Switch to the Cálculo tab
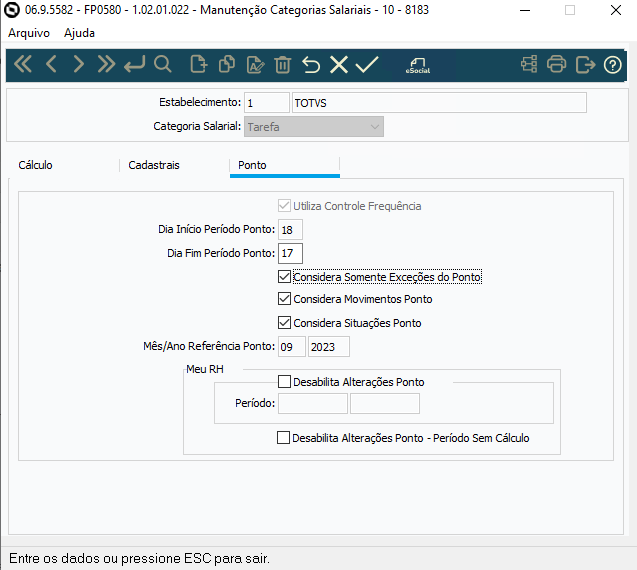 (35, 165)
